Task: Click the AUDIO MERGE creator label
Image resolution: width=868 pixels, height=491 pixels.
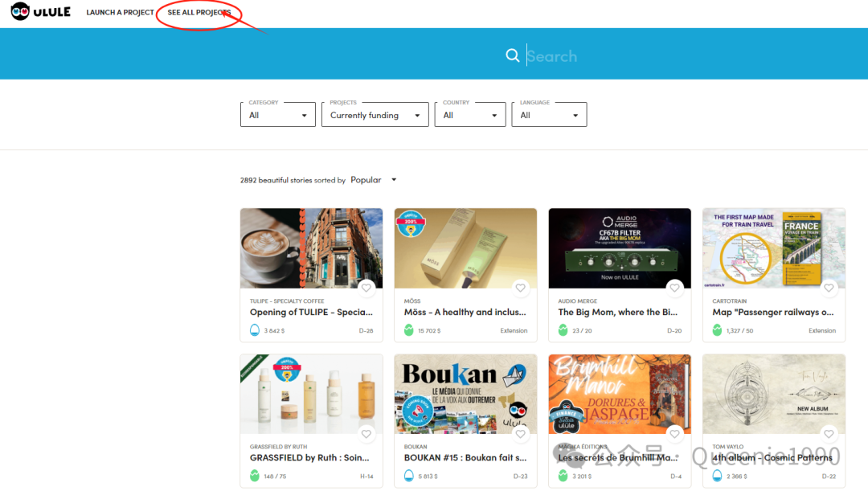Action: tap(577, 301)
